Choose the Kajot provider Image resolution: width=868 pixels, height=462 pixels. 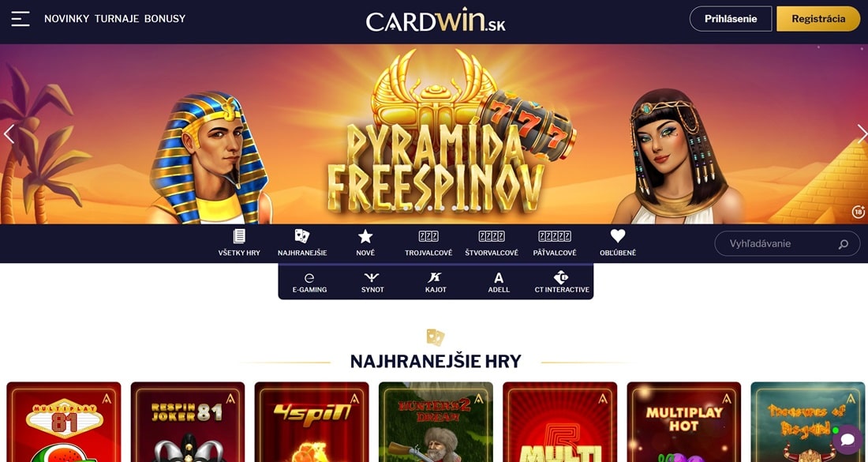point(436,282)
